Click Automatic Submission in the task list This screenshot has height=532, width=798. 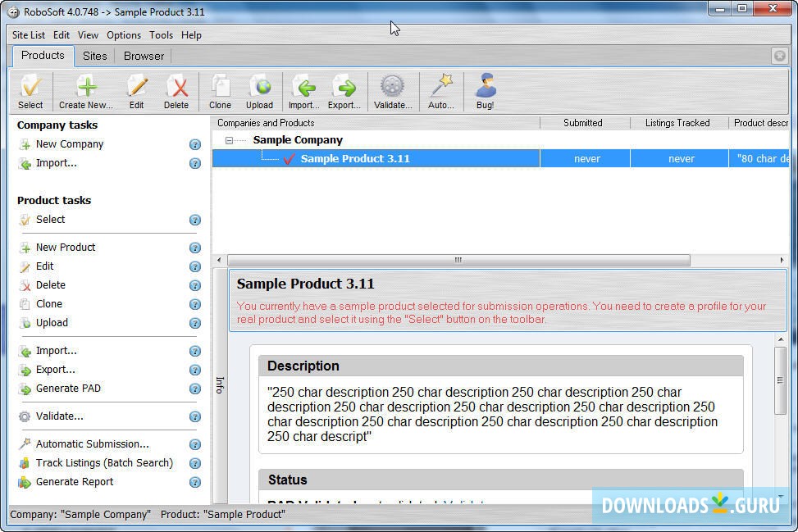click(x=92, y=444)
